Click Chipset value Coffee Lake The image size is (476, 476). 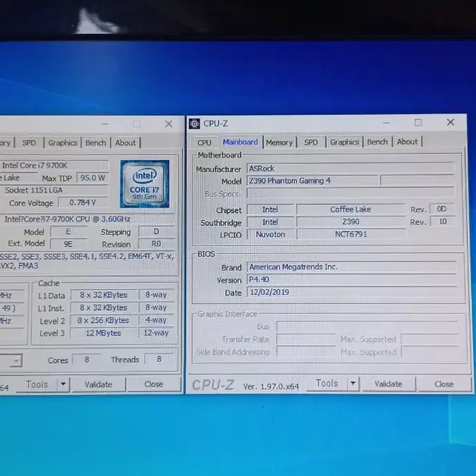point(350,209)
